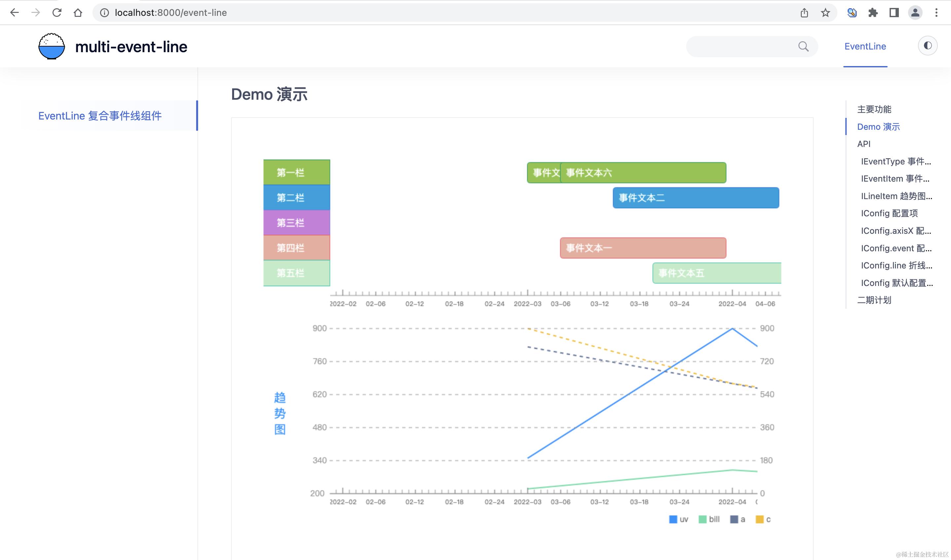Jump to Demo 演示 anchor link

[879, 126]
